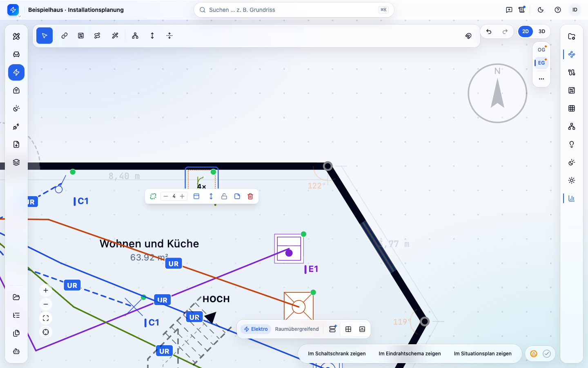Undo the last action
Viewport: 588px width, 368px height.
tap(489, 31)
